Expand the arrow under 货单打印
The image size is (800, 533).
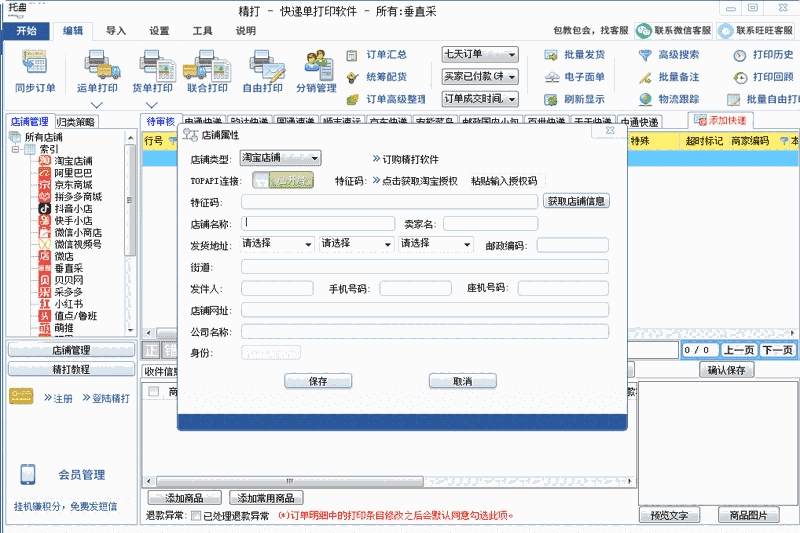[x=152, y=105]
